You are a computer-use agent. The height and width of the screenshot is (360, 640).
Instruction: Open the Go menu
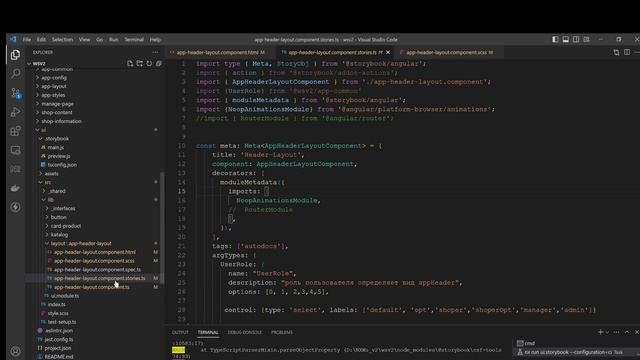[x=100, y=40]
